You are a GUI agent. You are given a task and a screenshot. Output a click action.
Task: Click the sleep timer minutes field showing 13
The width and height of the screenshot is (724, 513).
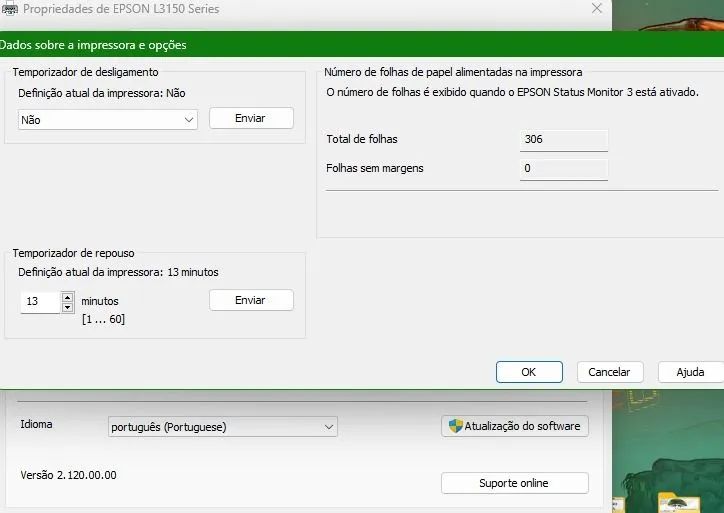(41, 302)
